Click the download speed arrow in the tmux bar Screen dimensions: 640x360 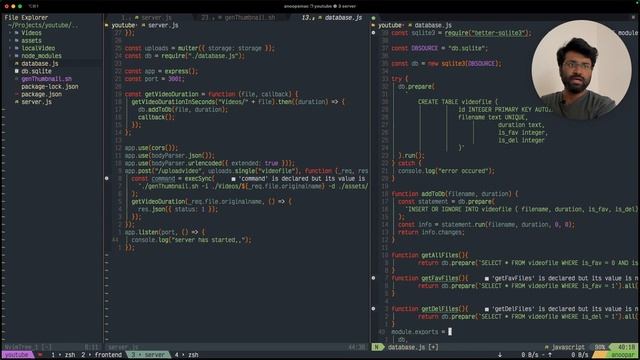(x=500, y=355)
